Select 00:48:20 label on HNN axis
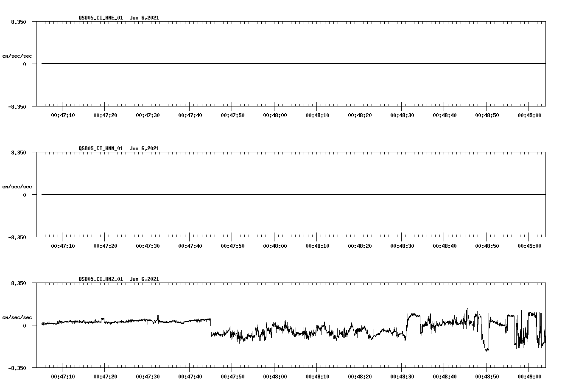 (x=360, y=246)
